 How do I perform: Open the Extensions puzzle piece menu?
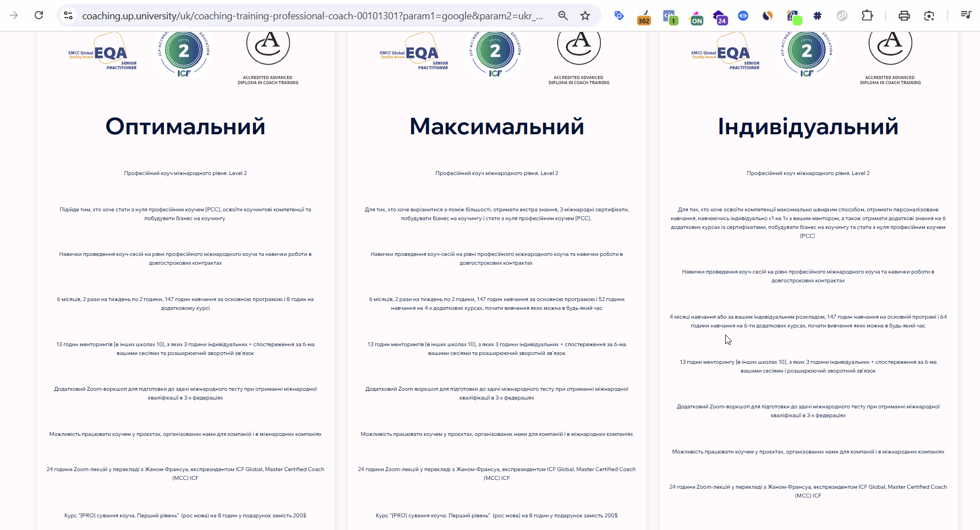point(867,15)
